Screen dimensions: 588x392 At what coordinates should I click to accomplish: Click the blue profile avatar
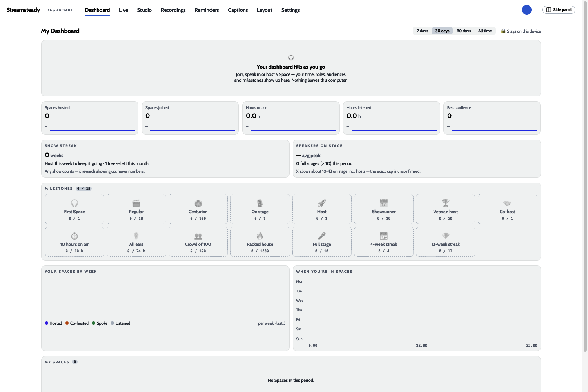point(527,10)
